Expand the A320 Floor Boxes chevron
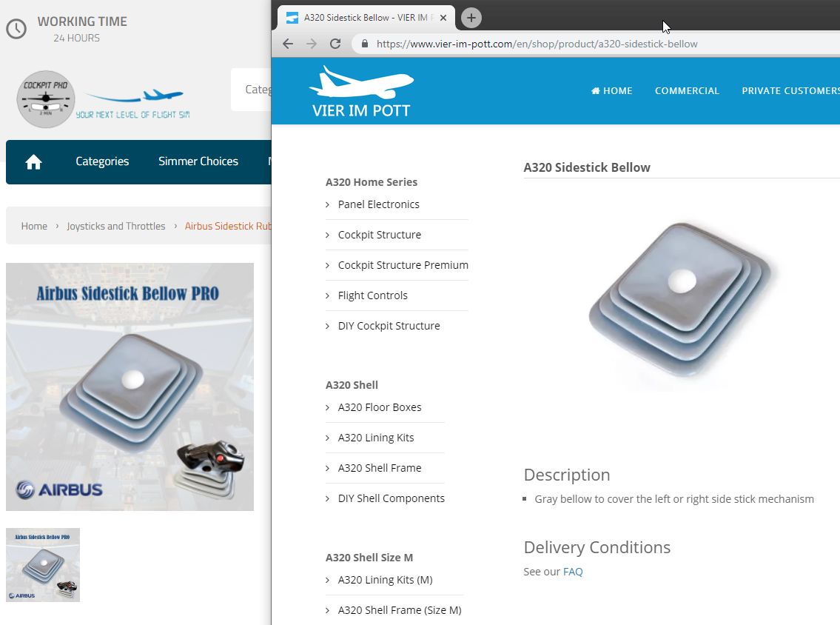The image size is (840, 625). click(327, 407)
